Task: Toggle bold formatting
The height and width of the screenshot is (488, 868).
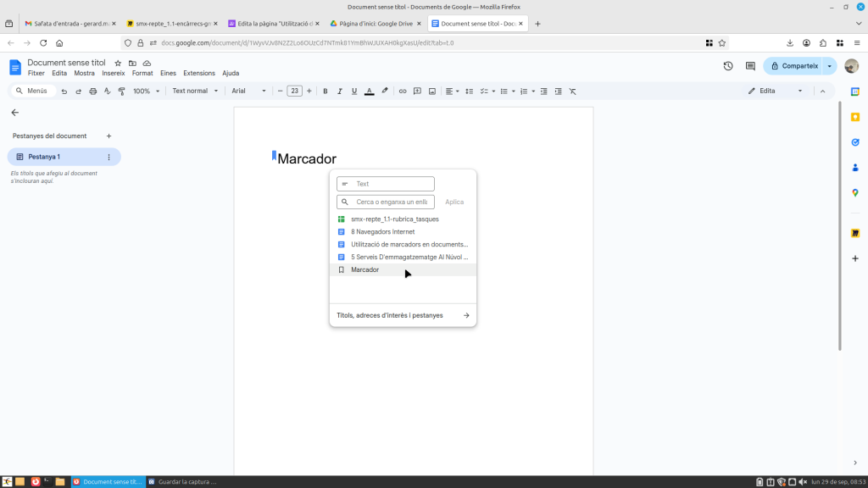Action: tap(325, 91)
